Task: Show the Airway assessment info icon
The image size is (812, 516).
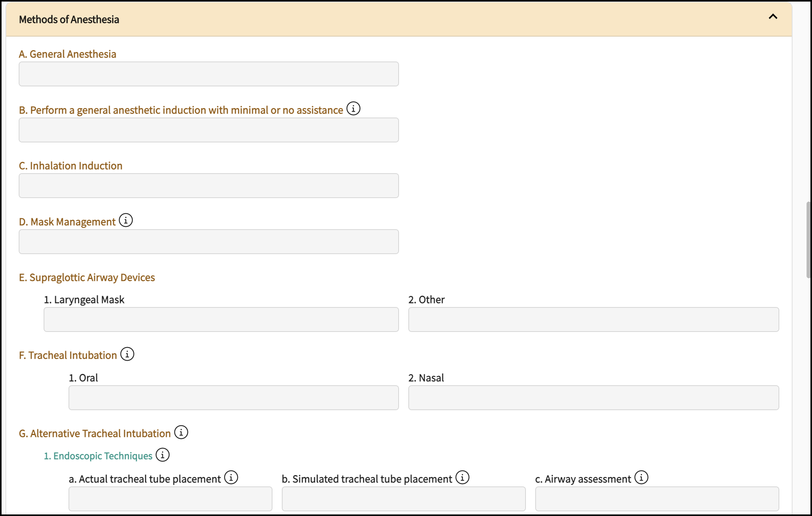Action: click(x=641, y=477)
